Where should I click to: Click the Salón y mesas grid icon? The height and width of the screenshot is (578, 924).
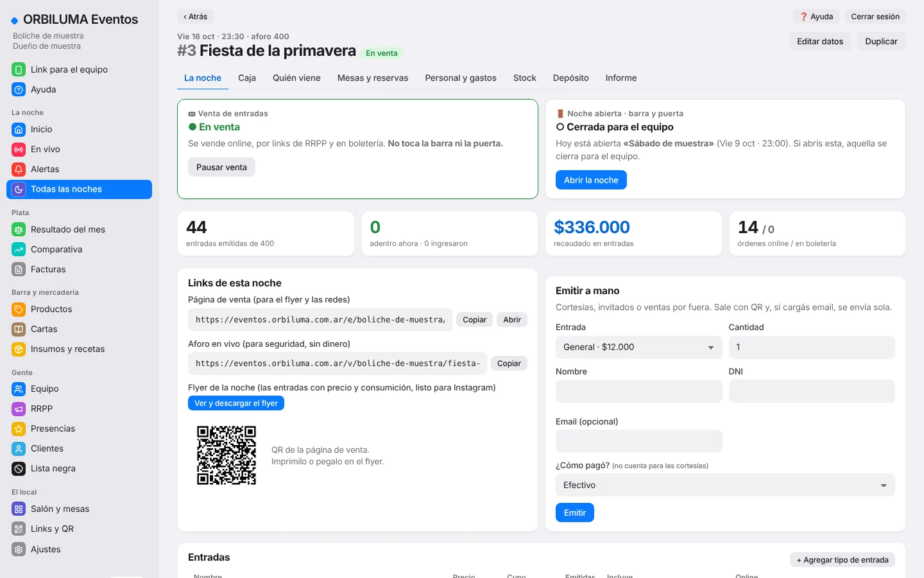click(19, 509)
